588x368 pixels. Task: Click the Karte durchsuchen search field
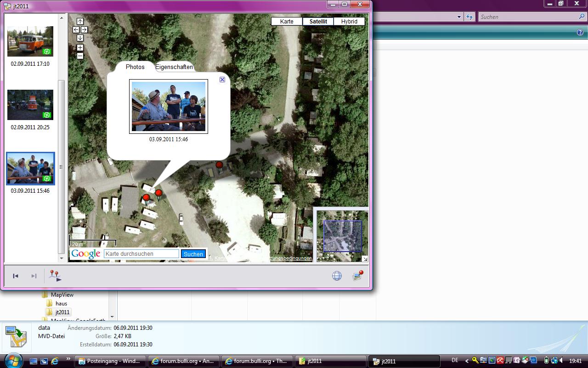point(141,254)
